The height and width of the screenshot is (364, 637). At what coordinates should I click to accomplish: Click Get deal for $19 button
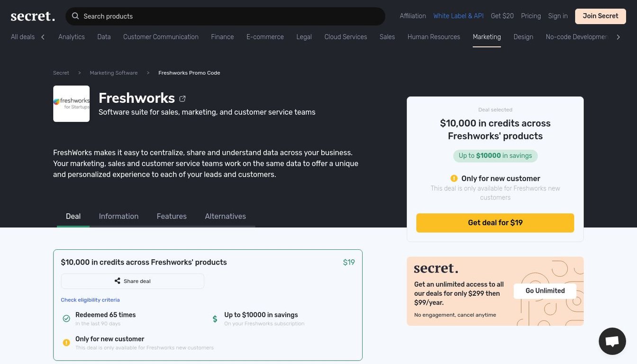[x=495, y=223]
